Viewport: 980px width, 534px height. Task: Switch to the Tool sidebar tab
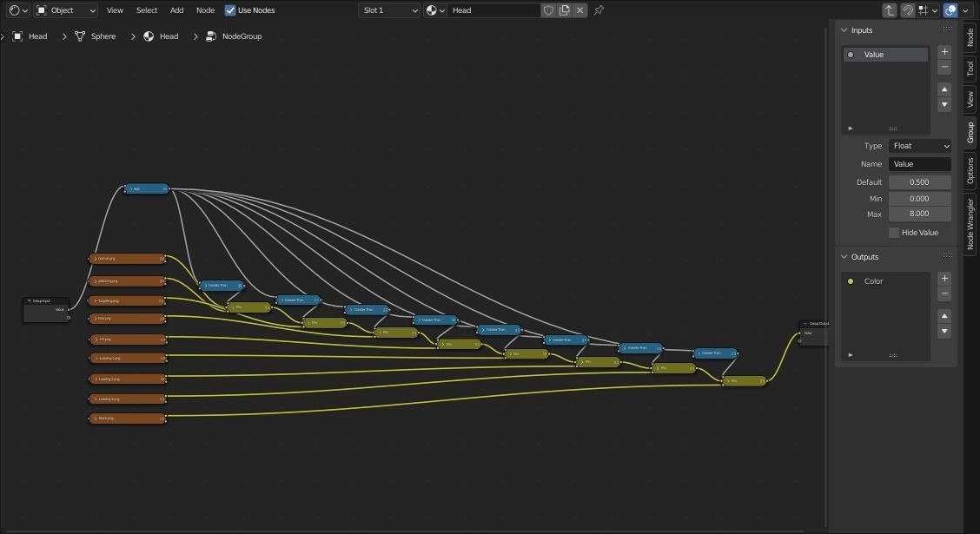(970, 69)
